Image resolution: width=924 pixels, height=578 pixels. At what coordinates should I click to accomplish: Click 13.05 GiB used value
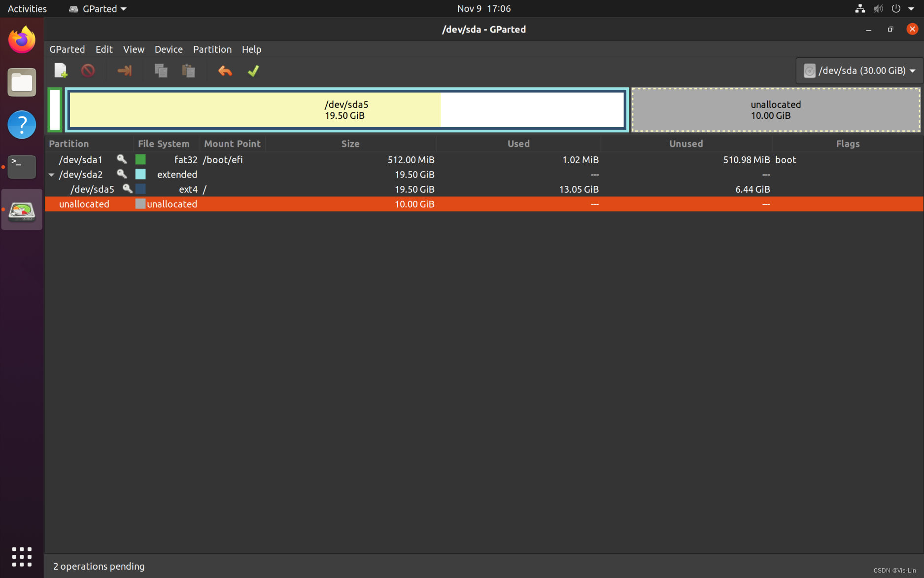click(579, 189)
